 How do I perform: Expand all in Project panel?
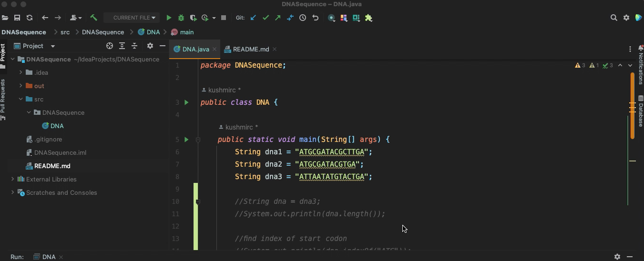[x=122, y=46]
